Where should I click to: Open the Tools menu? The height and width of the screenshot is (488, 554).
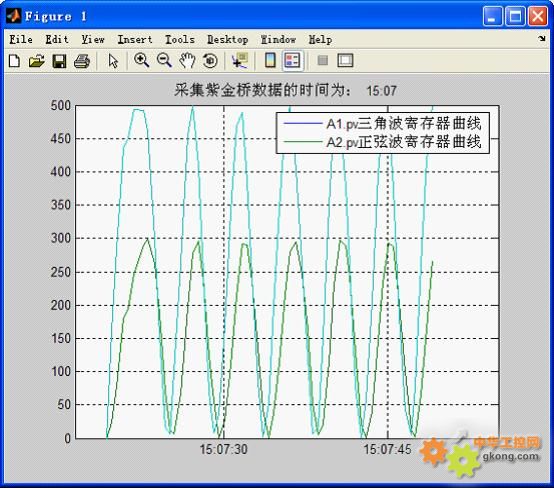tap(180, 39)
